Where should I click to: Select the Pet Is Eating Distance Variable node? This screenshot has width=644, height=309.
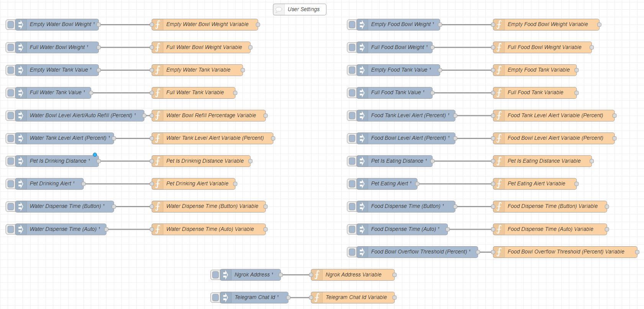[x=544, y=161]
